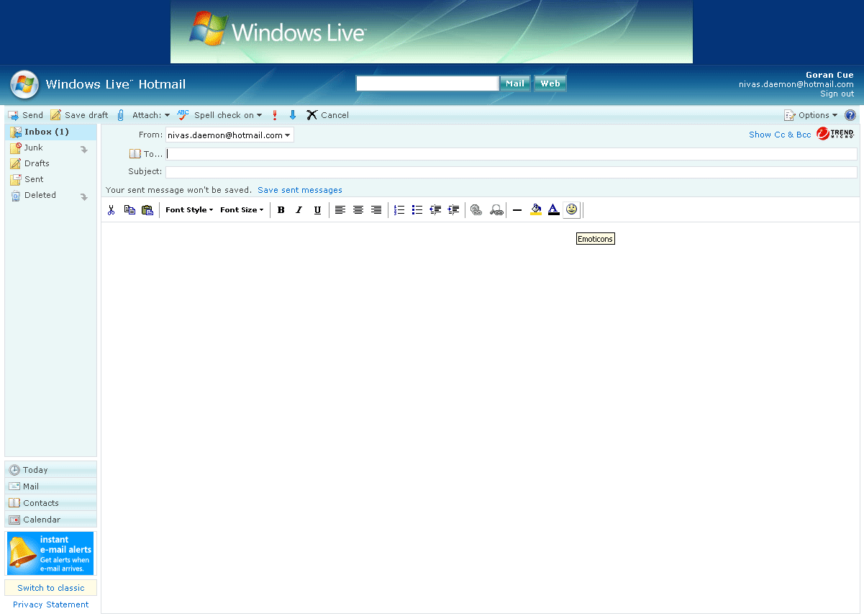Screen dimensions: 864x616
Task: Click the Mail search button
Action: [515, 83]
